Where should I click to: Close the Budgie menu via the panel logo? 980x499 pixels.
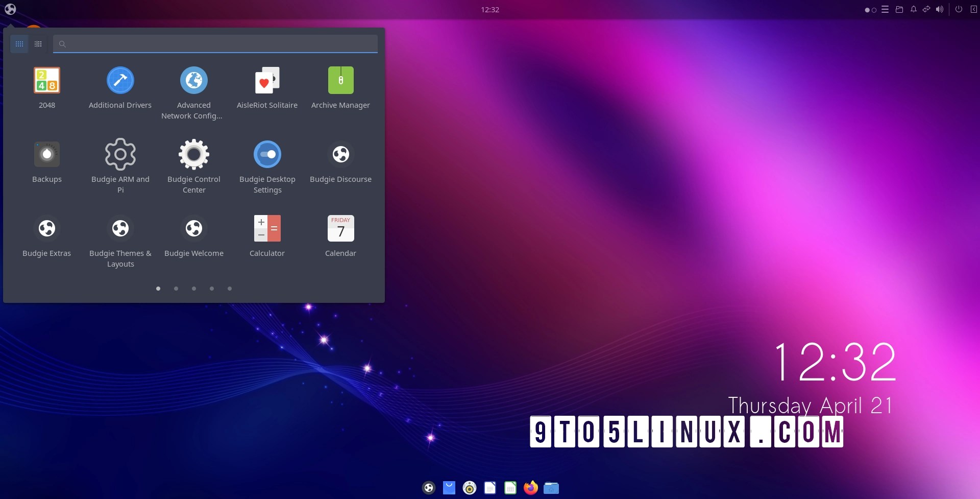10,9
